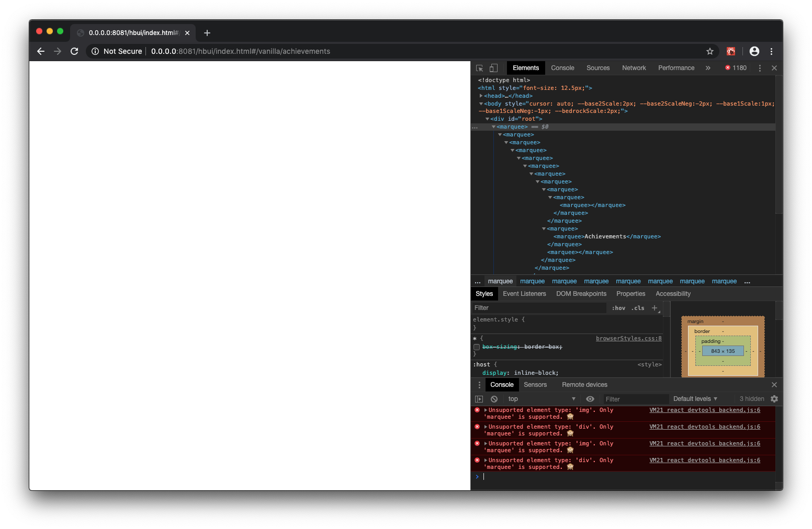Clear the console messages

point(494,399)
